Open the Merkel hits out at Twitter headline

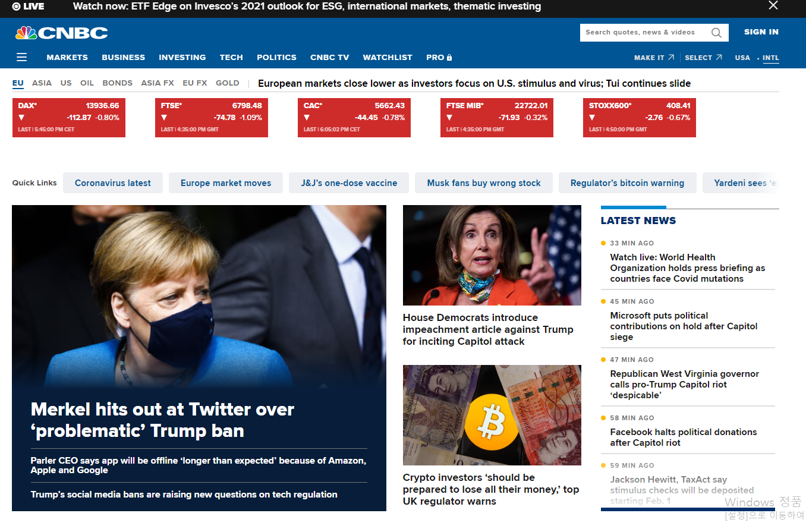click(x=162, y=420)
